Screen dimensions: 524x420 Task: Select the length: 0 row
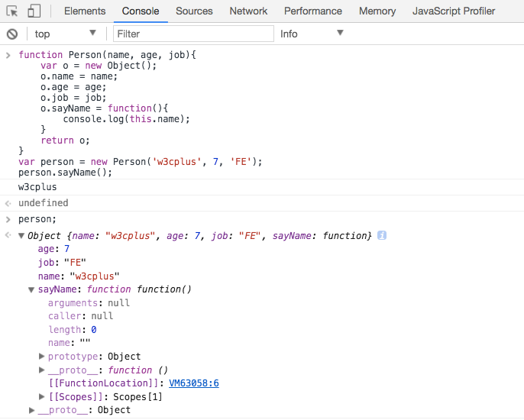coord(73,330)
